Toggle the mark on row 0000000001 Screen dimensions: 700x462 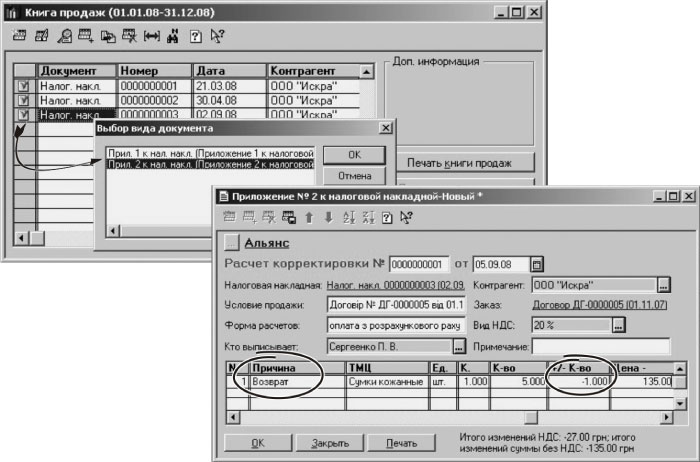click(x=24, y=87)
